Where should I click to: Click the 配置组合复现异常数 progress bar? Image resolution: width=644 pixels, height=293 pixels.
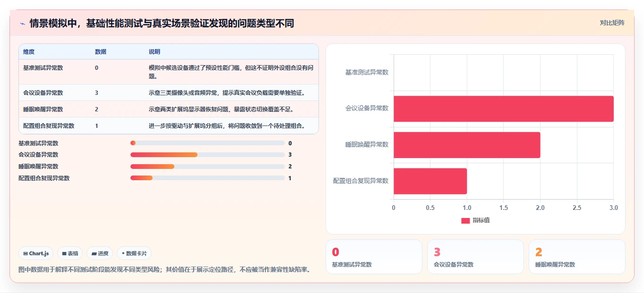tap(207, 178)
